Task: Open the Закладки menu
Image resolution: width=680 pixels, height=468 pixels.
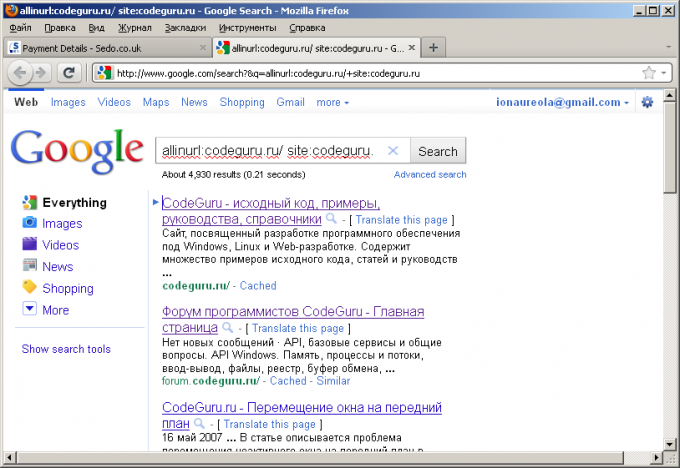Action: coord(185,28)
